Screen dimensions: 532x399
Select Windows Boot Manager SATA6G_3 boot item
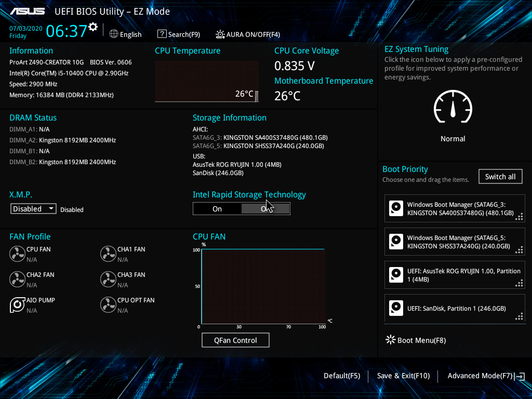click(x=455, y=208)
